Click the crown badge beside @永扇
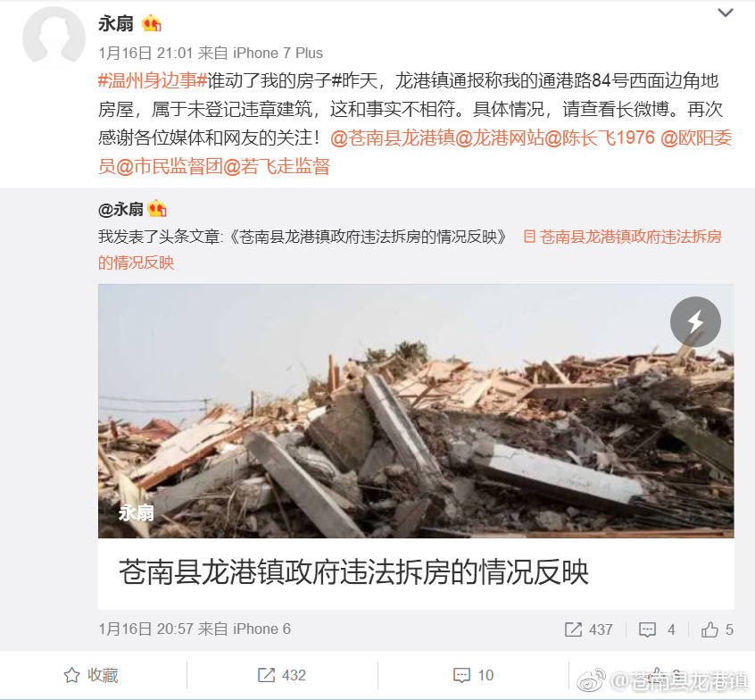755x700 pixels. point(157,209)
